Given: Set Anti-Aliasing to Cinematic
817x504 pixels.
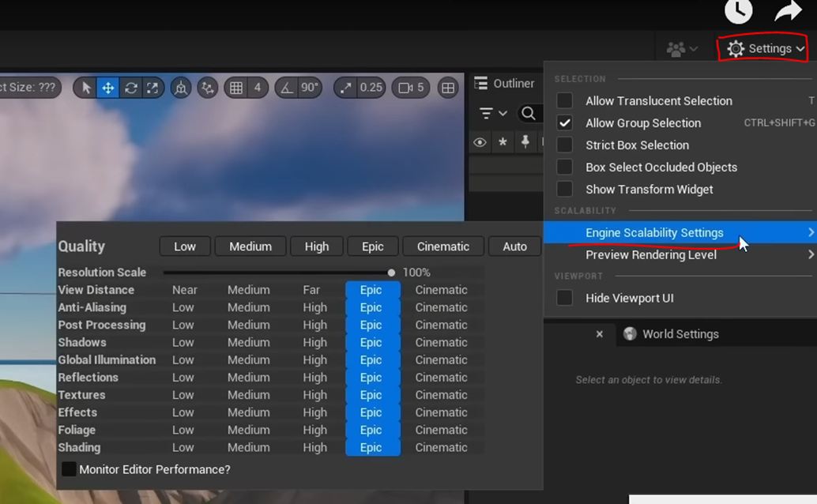Looking at the screenshot, I should (x=442, y=307).
